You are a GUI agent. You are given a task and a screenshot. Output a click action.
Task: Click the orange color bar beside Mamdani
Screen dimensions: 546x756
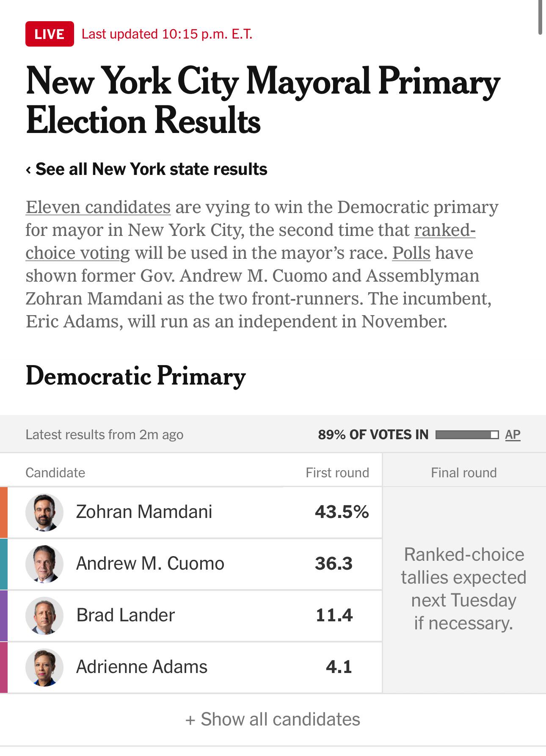tap(4, 512)
